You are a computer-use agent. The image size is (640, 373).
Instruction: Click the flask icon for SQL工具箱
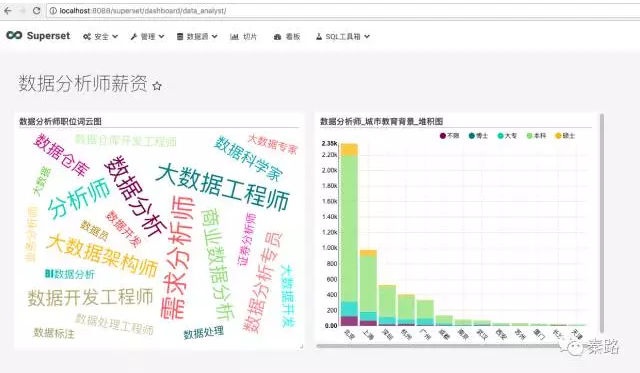319,37
